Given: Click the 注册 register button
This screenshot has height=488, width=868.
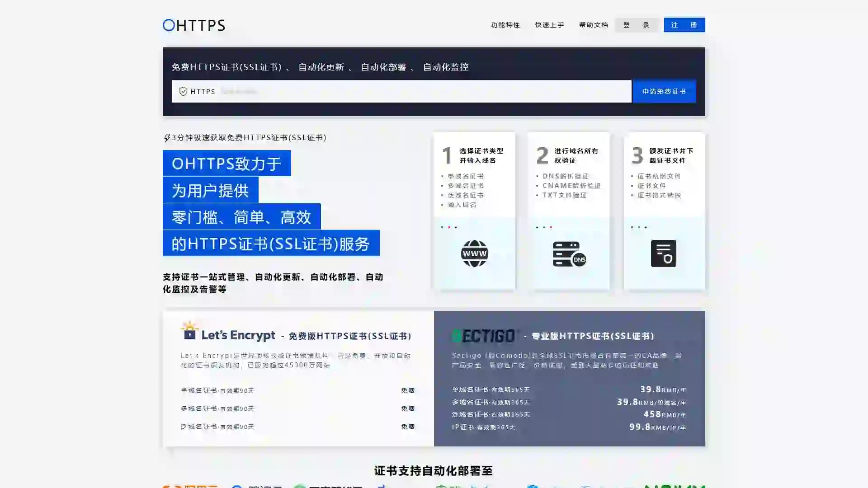Looking at the screenshot, I should click(684, 25).
